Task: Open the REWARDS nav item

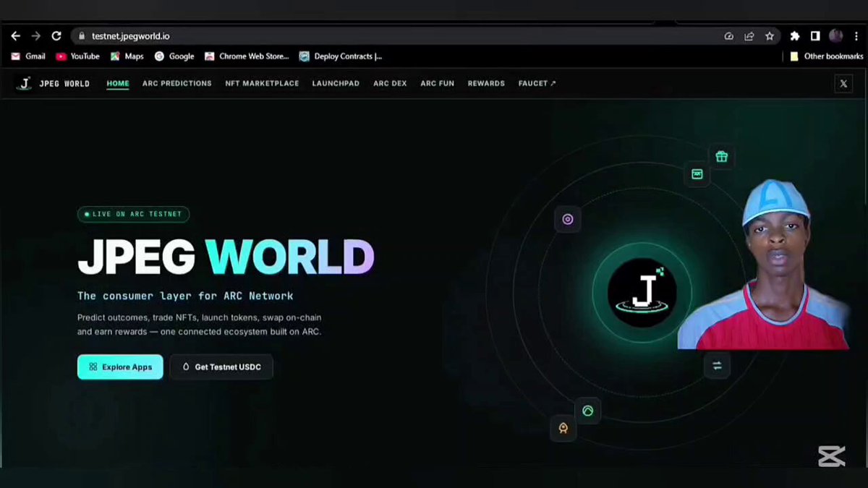Action: point(486,84)
